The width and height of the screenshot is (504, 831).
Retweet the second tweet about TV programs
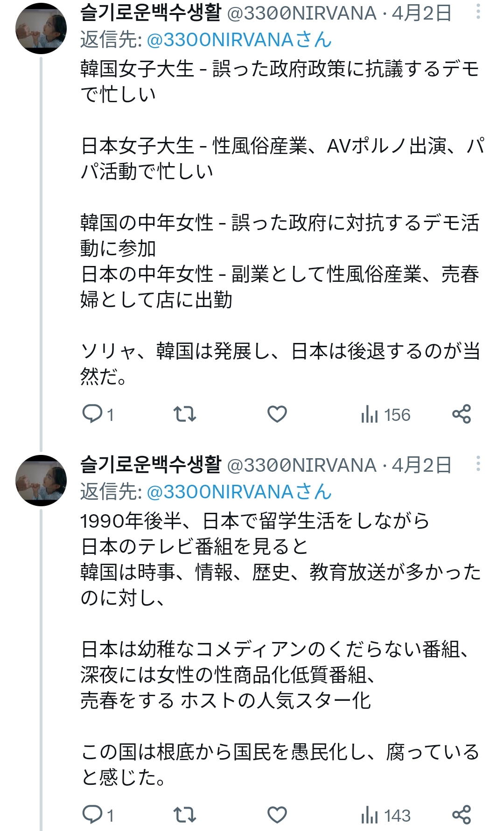(184, 815)
